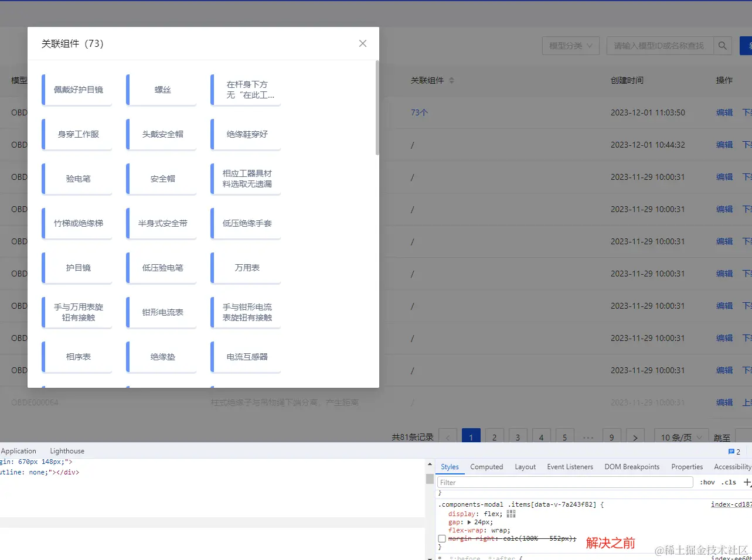This screenshot has width=752, height=560.
Task: Open the Layout tab
Action: [x=525, y=467]
